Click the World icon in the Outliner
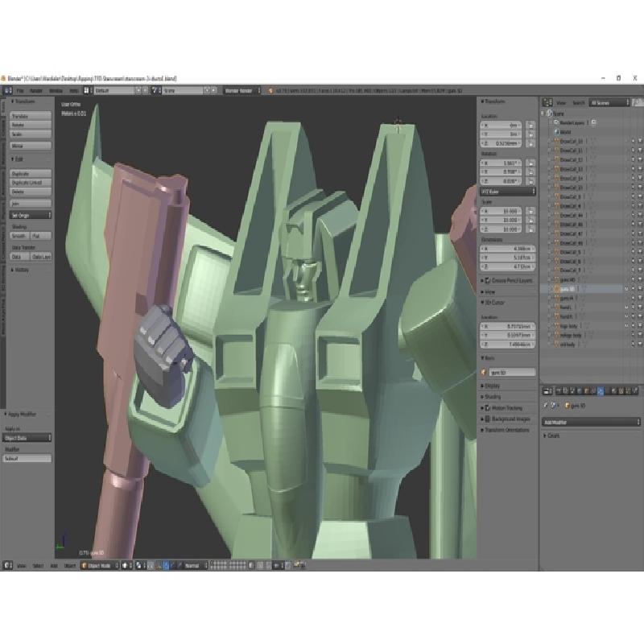 click(556, 132)
